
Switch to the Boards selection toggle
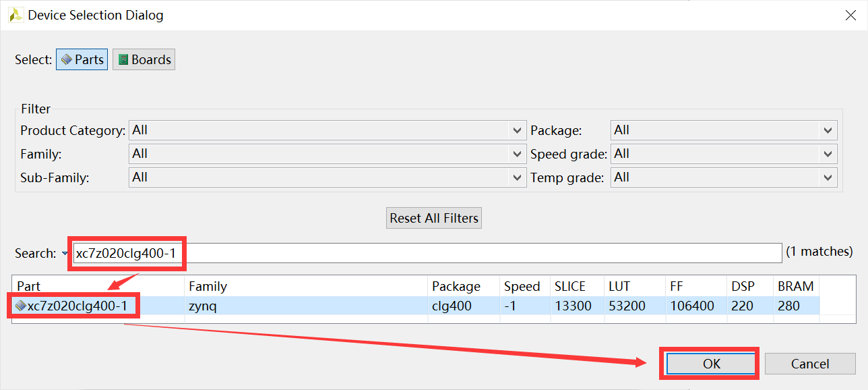coord(144,59)
